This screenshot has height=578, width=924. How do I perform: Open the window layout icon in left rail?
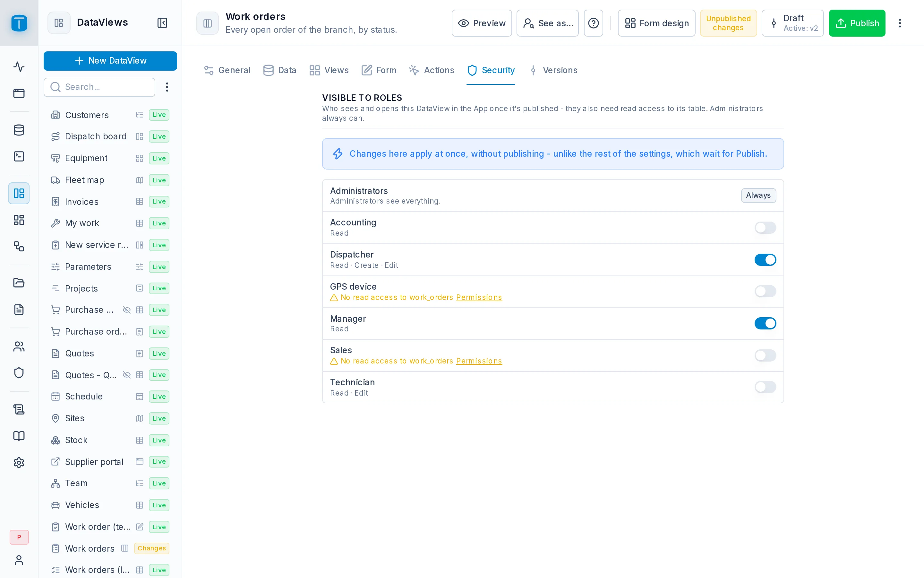click(x=19, y=93)
